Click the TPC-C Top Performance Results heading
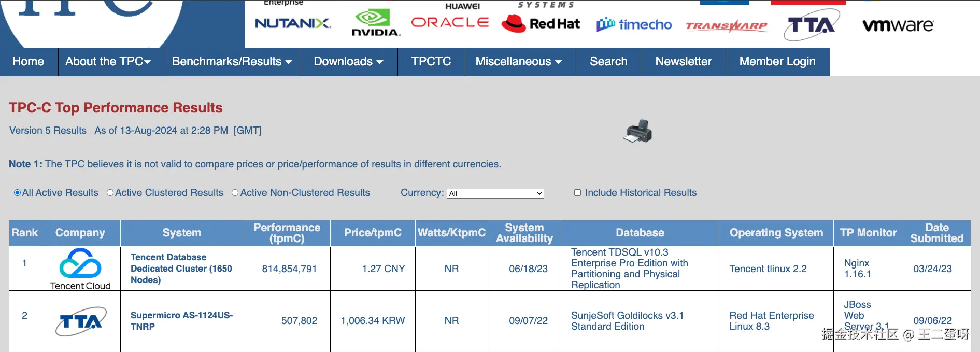Image resolution: width=980 pixels, height=352 pixels. pyautogui.click(x=116, y=108)
